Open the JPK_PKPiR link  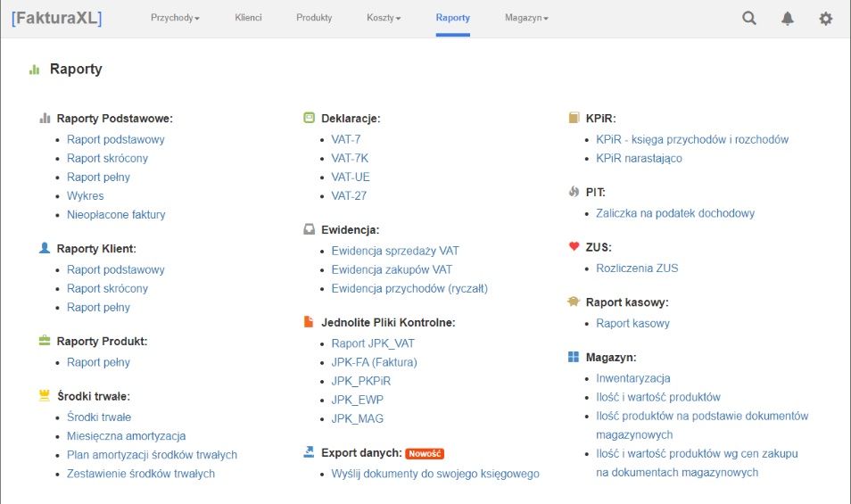(361, 382)
